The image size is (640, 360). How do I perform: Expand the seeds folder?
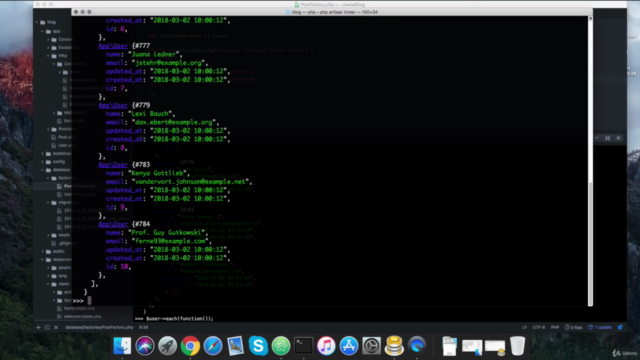coord(48,235)
